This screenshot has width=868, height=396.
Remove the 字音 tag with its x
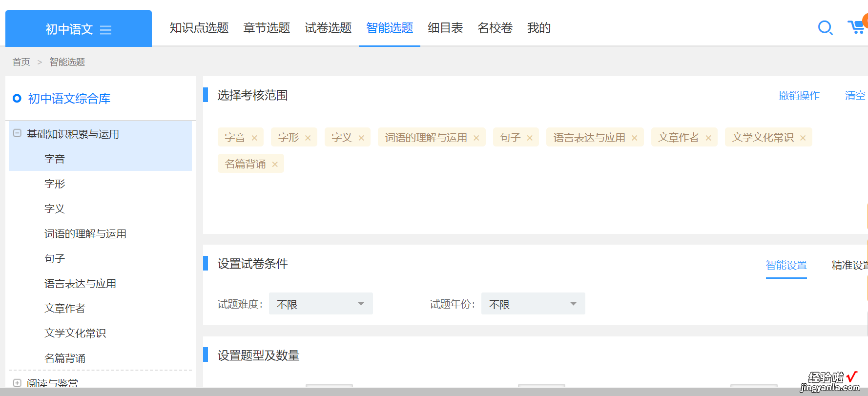(x=254, y=138)
